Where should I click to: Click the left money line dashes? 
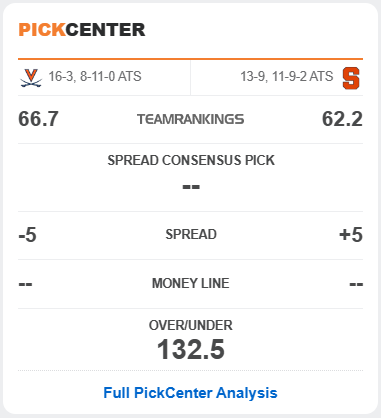pos(25,284)
